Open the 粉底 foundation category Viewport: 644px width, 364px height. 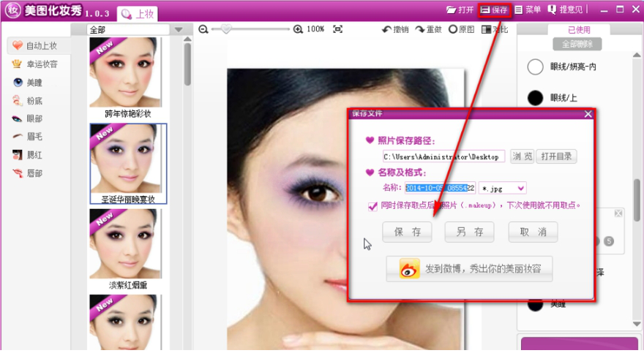(28, 101)
